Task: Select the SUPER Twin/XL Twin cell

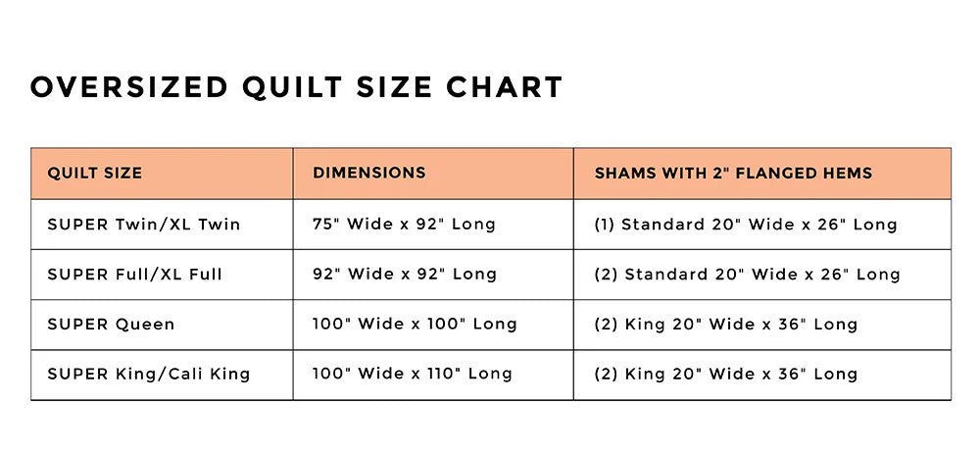Action: 144,225
